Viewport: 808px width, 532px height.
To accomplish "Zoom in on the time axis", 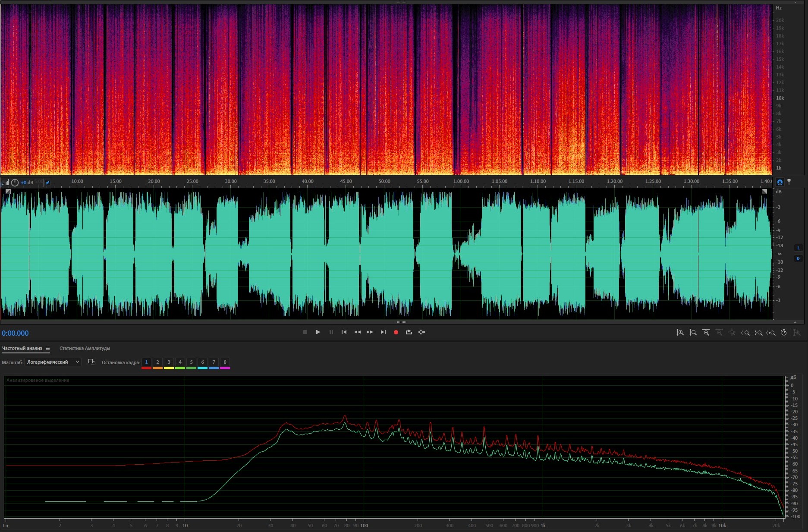I will coord(706,333).
